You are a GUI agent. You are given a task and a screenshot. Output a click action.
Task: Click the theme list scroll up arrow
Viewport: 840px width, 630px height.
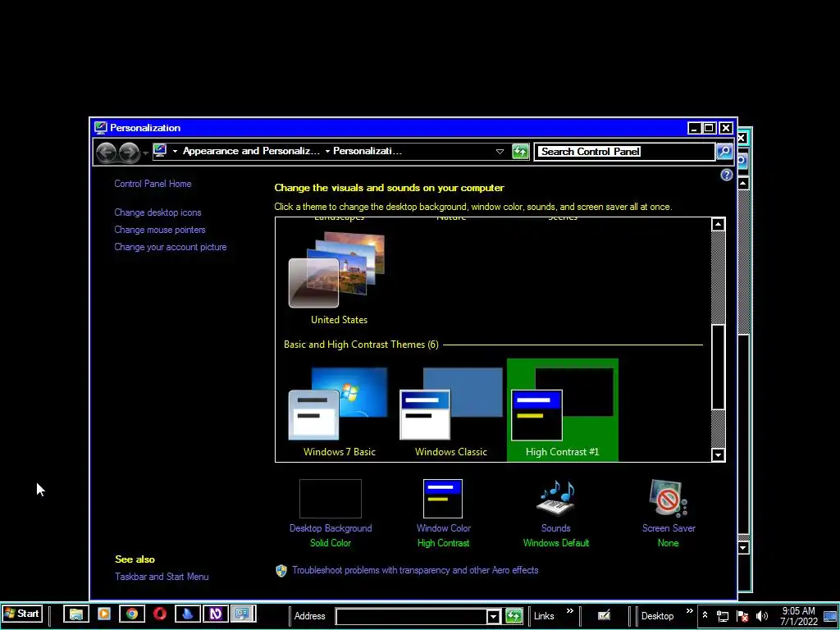[718, 225]
